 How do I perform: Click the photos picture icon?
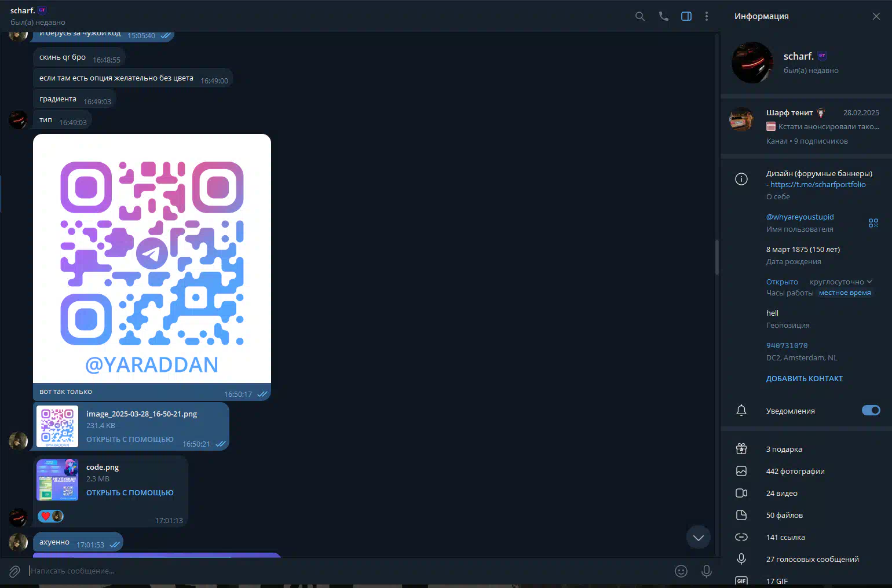click(x=741, y=471)
